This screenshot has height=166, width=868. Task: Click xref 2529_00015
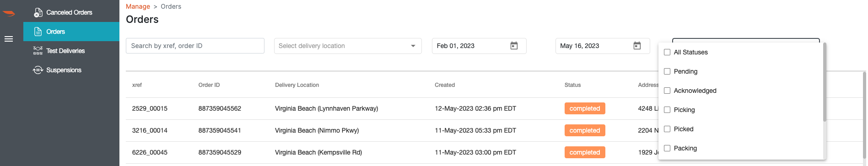[150, 108]
